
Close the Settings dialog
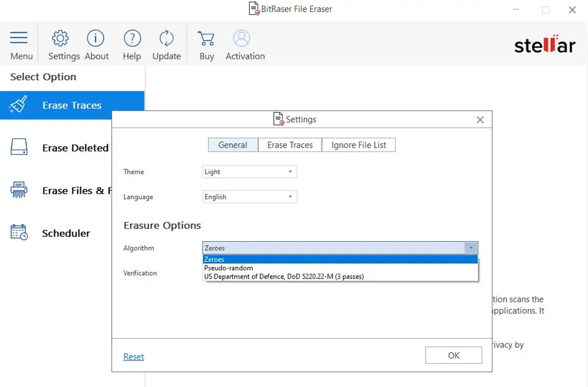point(480,120)
